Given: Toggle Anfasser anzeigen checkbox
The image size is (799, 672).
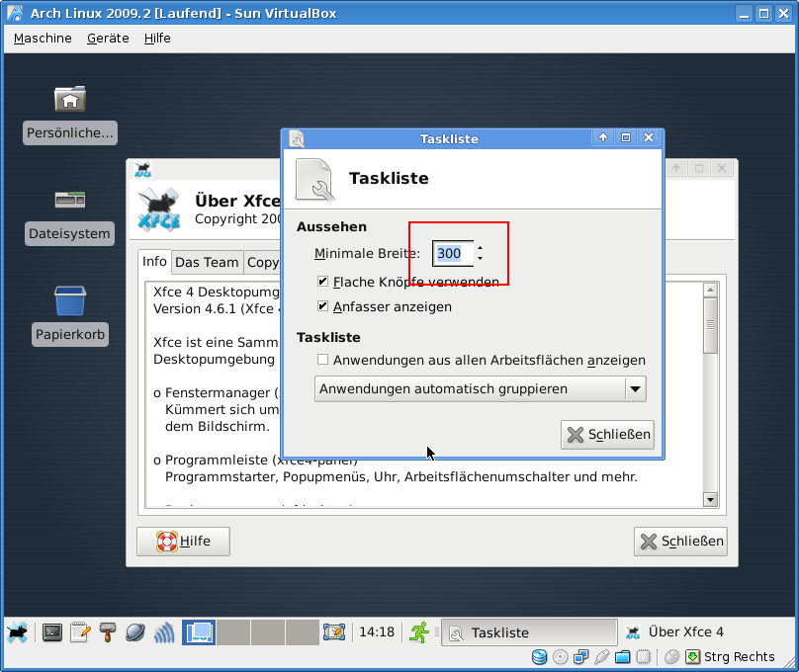Looking at the screenshot, I should click(x=322, y=306).
